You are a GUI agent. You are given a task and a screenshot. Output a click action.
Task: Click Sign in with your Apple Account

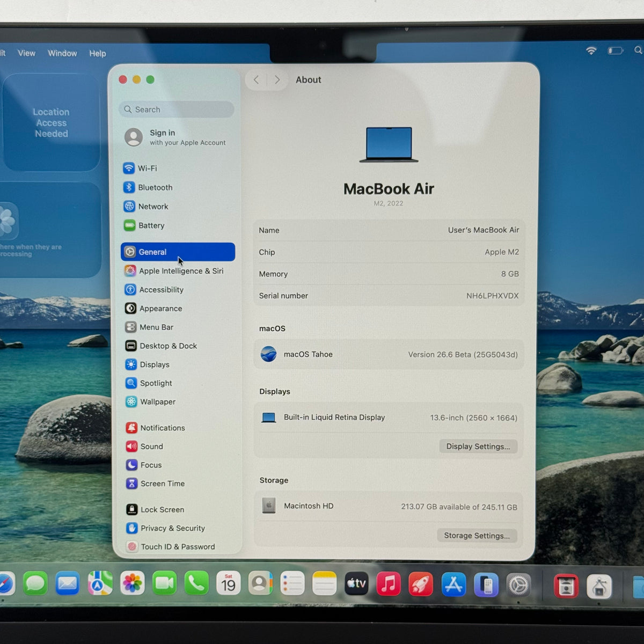point(178,137)
